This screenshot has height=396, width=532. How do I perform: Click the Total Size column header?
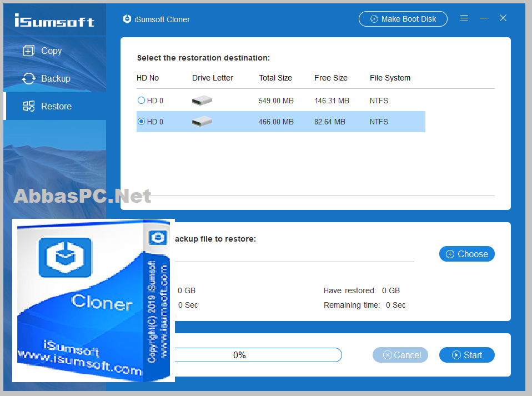[275, 78]
